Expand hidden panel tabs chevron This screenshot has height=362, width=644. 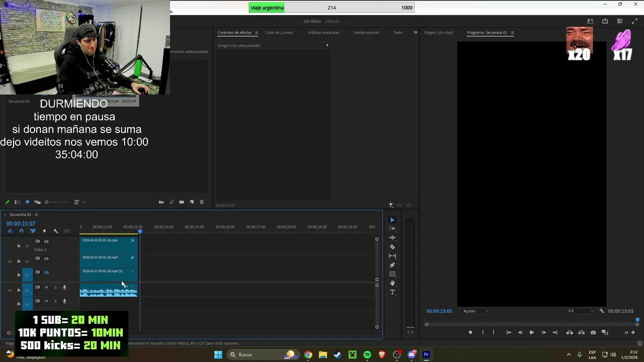pyautogui.click(x=415, y=32)
